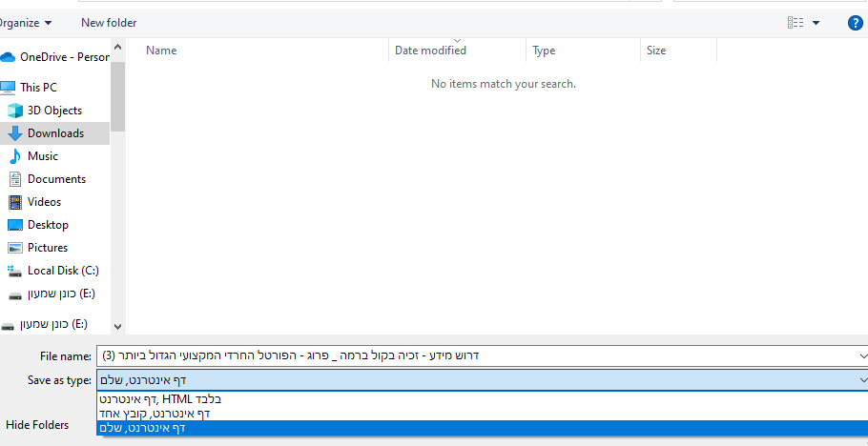This screenshot has width=868, height=446.
Task: Open the Pictures icon folder
Action: pyautogui.click(x=15, y=248)
